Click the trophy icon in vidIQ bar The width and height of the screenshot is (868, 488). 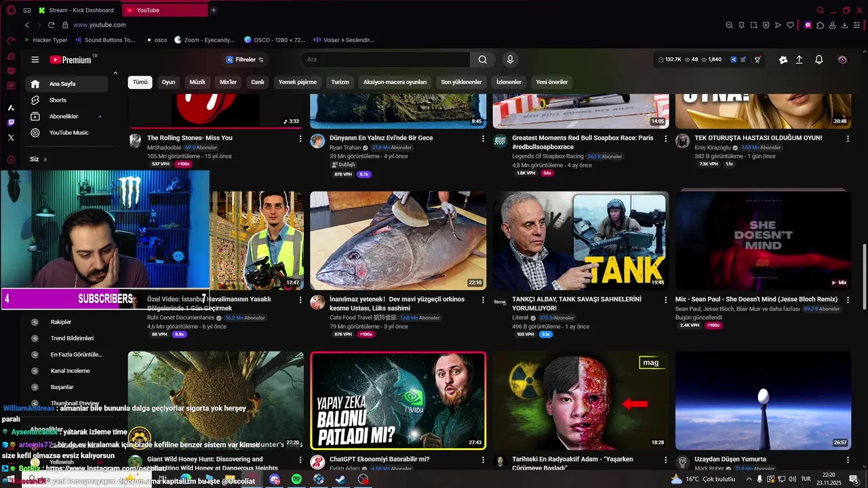pos(757,60)
